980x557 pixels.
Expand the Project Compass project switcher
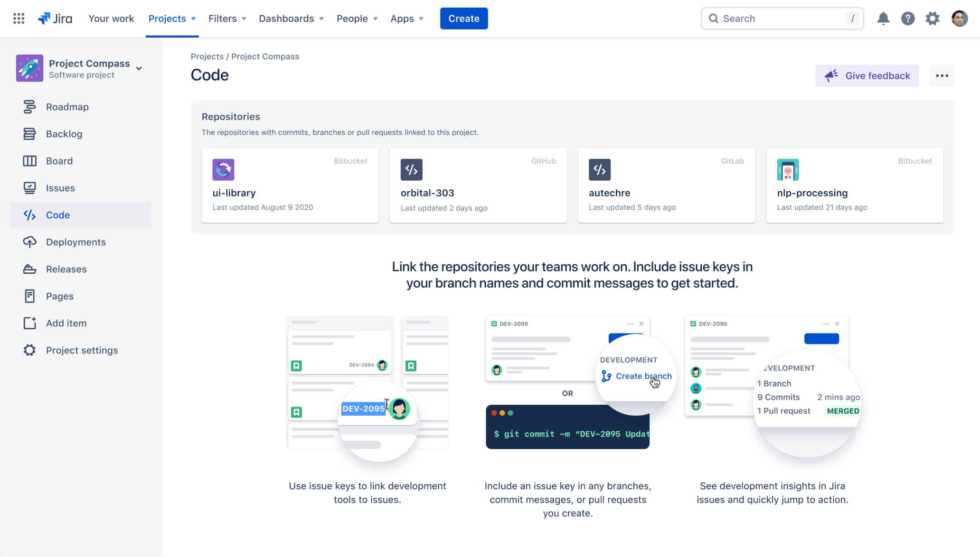coord(139,67)
